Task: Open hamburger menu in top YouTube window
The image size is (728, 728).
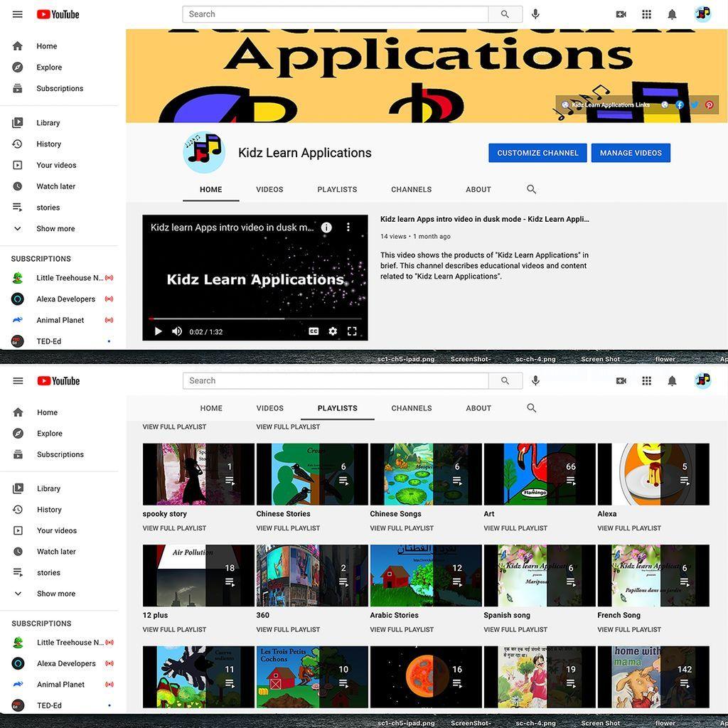Action: (17, 14)
